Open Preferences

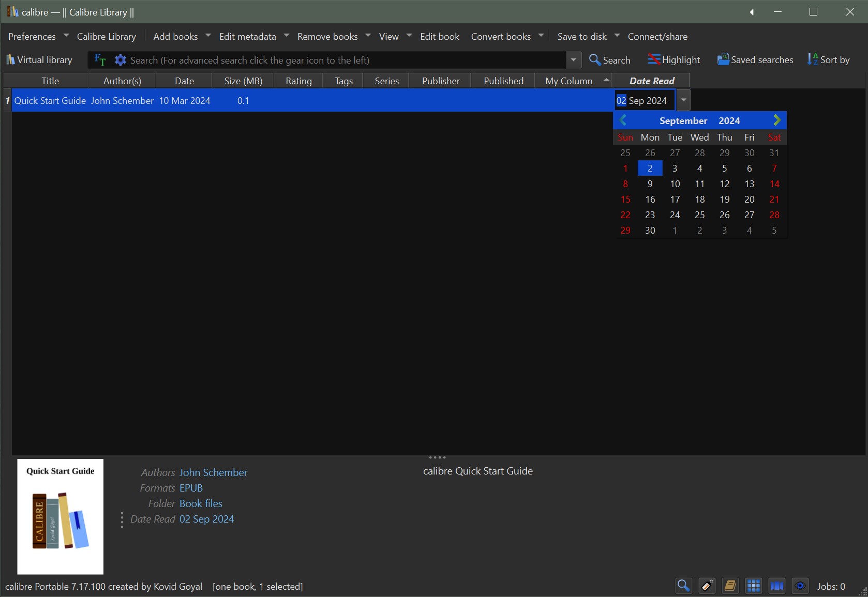(32, 37)
